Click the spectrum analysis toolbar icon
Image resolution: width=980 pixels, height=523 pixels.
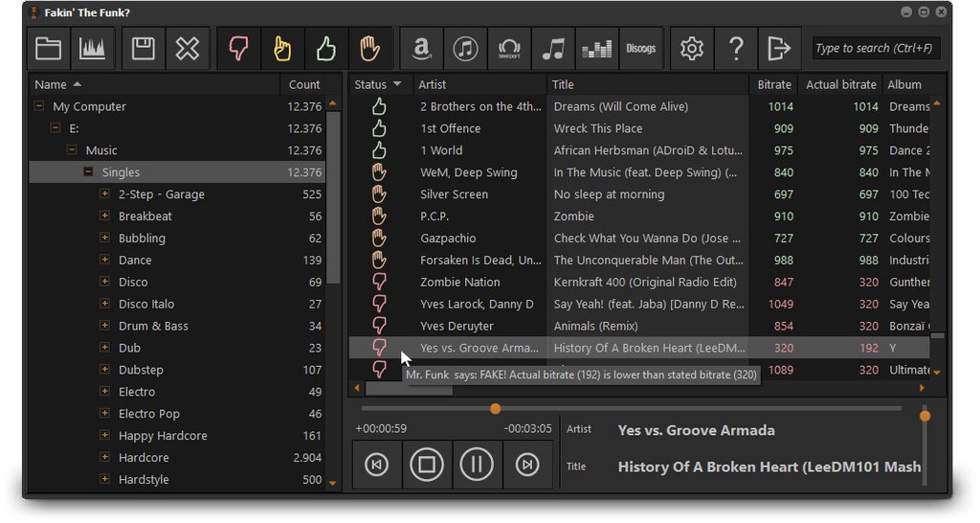pyautogui.click(x=93, y=48)
